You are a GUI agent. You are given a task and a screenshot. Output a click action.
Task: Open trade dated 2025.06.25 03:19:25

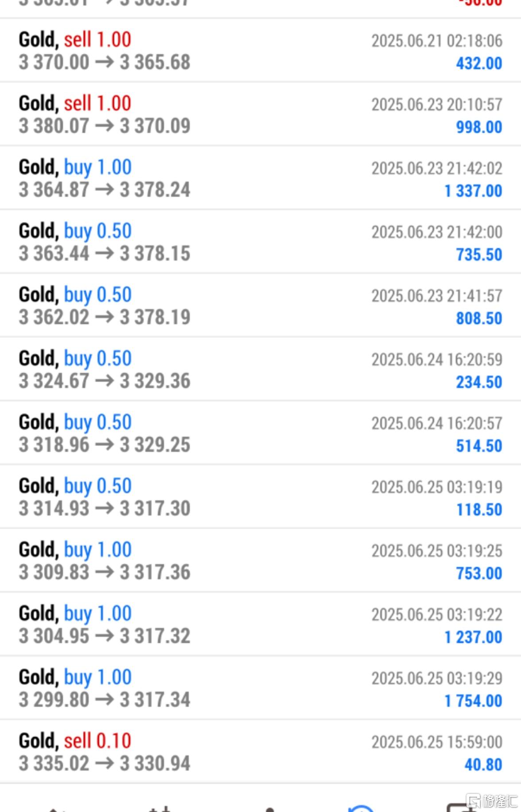coord(260,561)
